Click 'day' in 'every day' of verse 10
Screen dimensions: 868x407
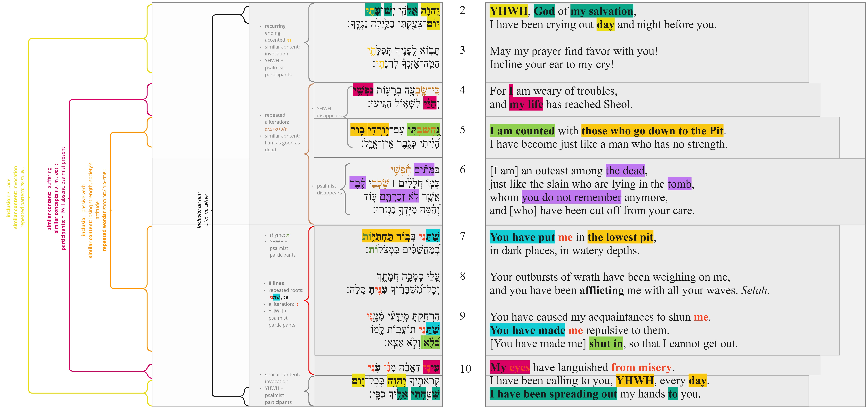[x=698, y=381]
